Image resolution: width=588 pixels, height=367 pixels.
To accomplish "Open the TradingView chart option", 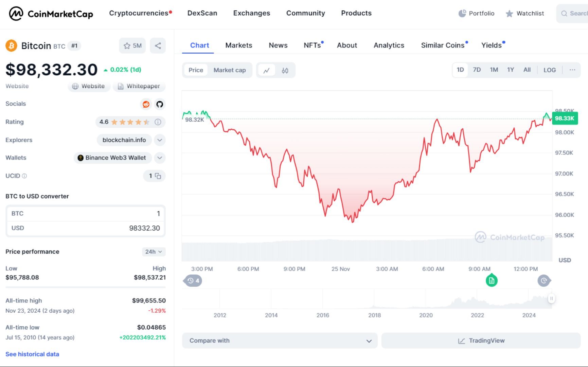I will pos(481,340).
